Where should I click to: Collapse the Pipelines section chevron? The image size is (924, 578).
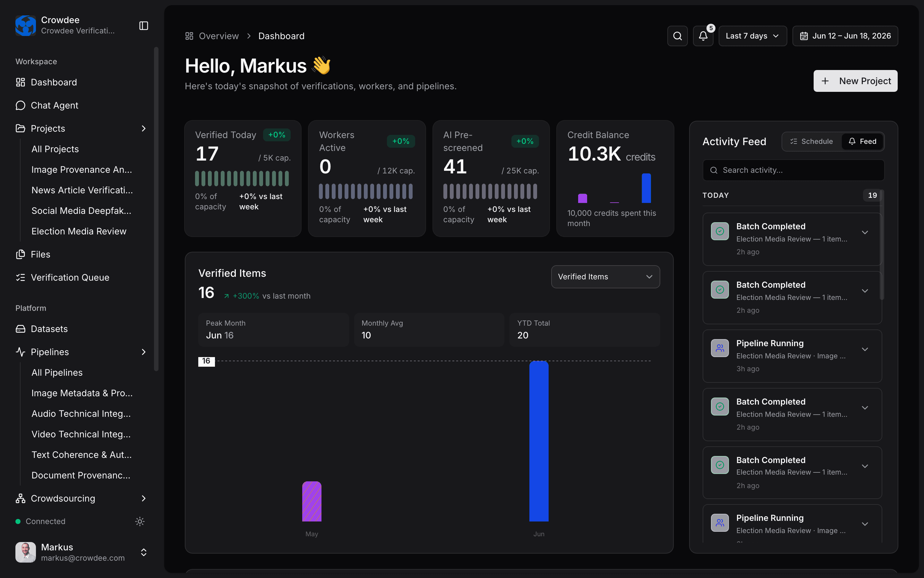point(143,352)
